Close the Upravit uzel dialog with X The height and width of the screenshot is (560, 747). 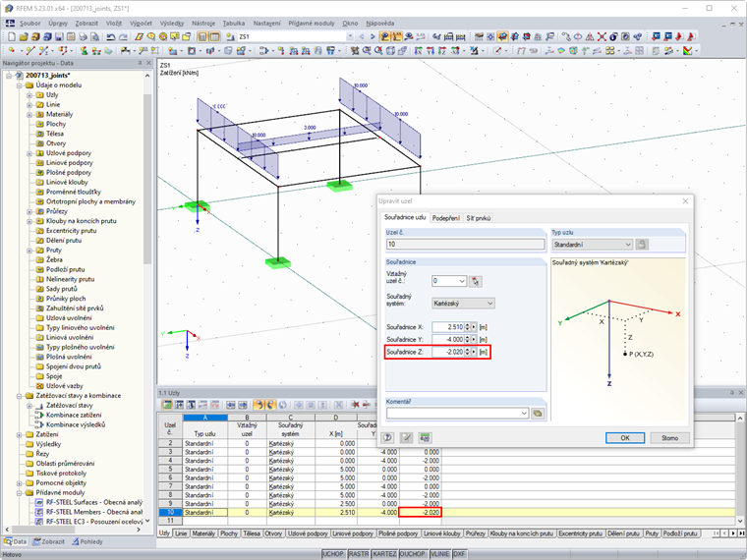click(685, 201)
